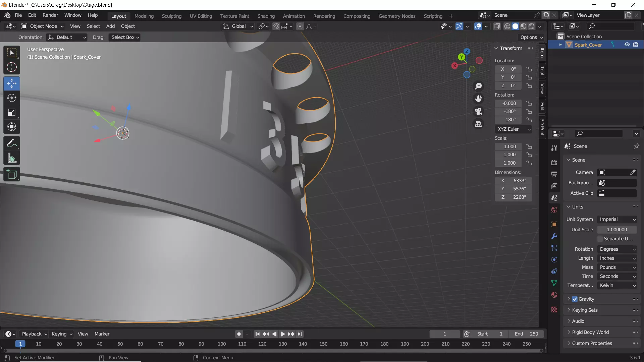Open the Unit System dropdown

coord(617,219)
